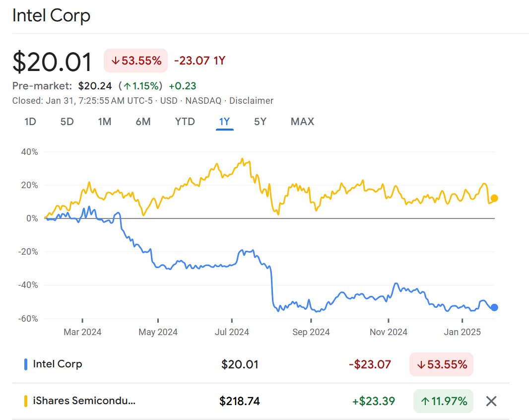Screen dimensions: 529x420
Task: Click the blue endpoint dot on chart
Action: pyautogui.click(x=494, y=307)
